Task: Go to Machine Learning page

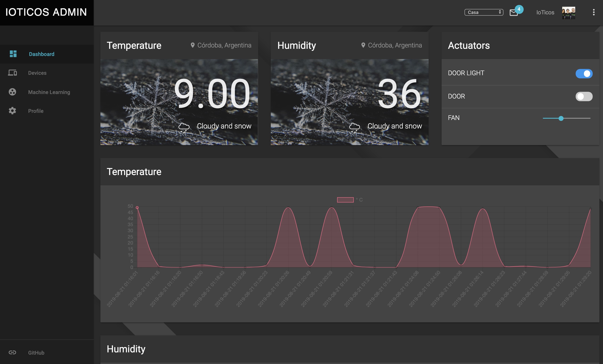Action: pyautogui.click(x=49, y=92)
